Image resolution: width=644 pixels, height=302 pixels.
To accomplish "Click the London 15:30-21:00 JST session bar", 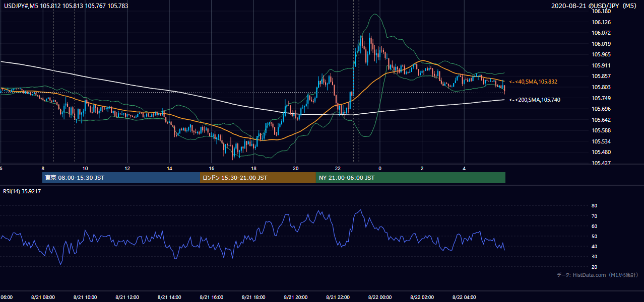I will click(x=258, y=178).
